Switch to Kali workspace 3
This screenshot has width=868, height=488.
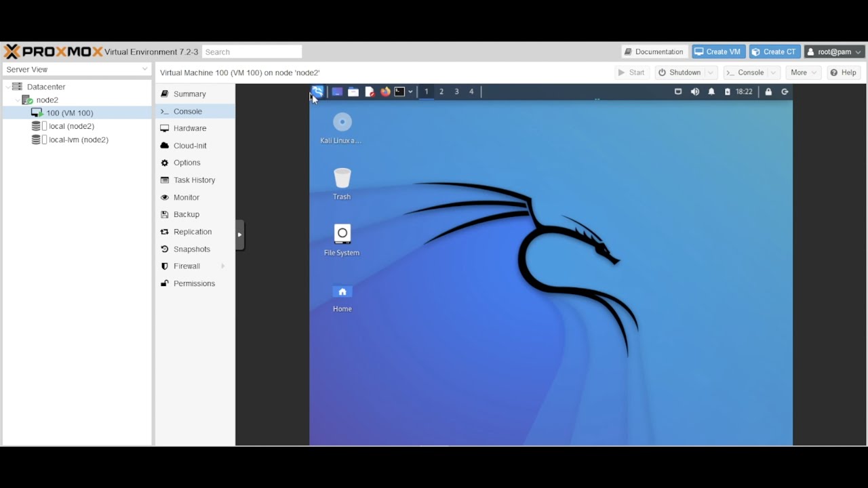(x=456, y=91)
